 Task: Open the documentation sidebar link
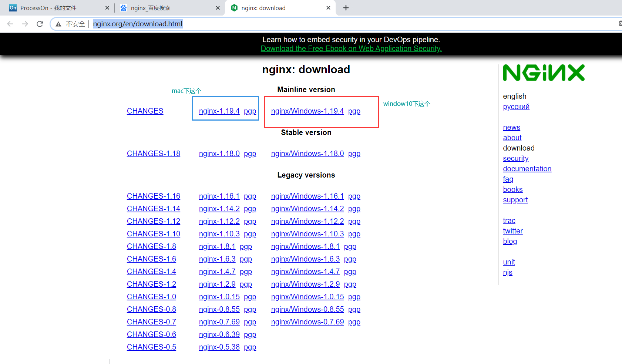pyautogui.click(x=527, y=169)
